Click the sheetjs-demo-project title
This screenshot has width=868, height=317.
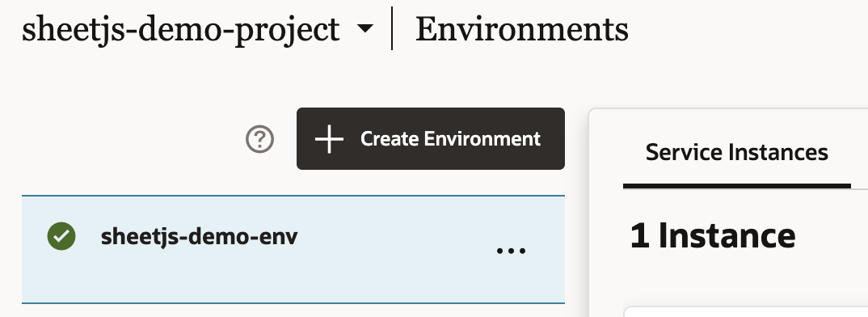[180, 30]
